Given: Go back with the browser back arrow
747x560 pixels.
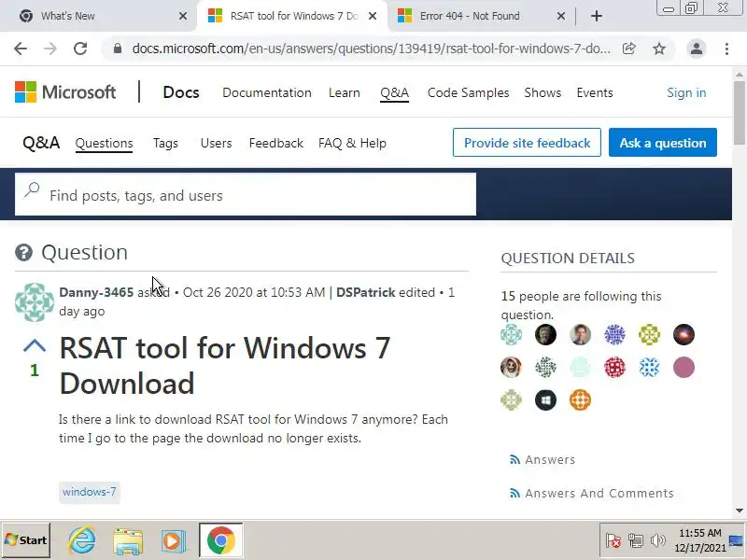Looking at the screenshot, I should [21, 49].
